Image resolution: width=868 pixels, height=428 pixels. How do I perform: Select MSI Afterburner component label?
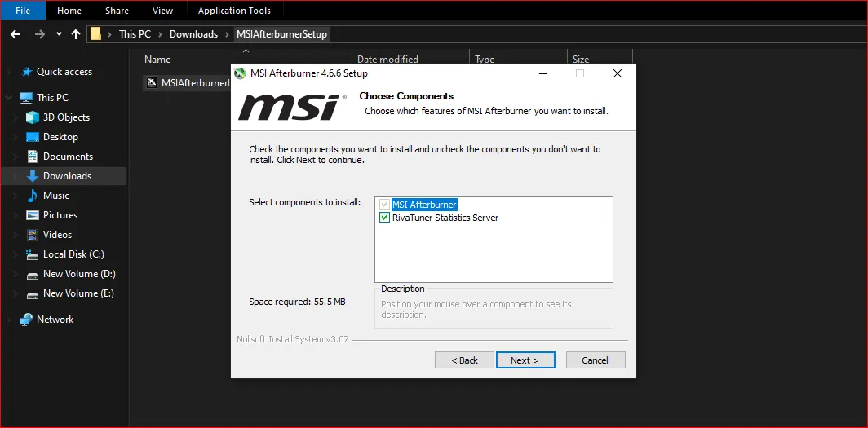point(424,204)
